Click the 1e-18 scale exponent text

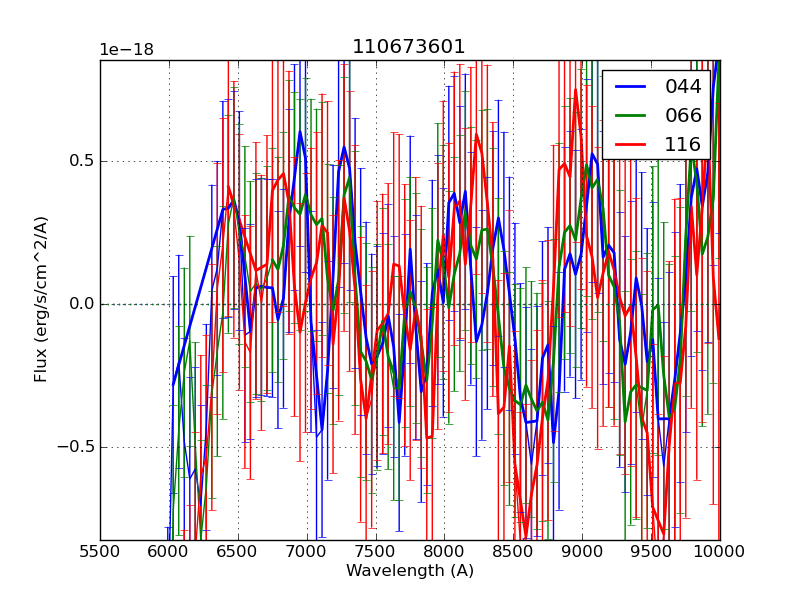click(x=126, y=50)
